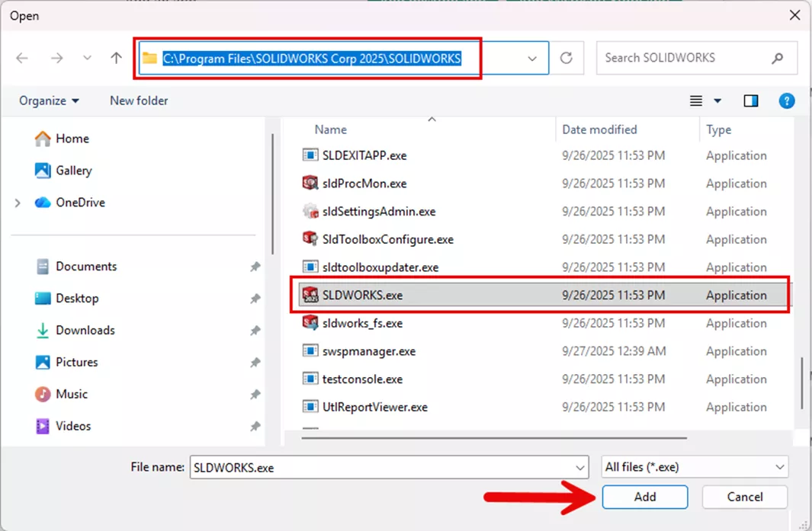Unpin Documents using its pin icon

click(255, 266)
